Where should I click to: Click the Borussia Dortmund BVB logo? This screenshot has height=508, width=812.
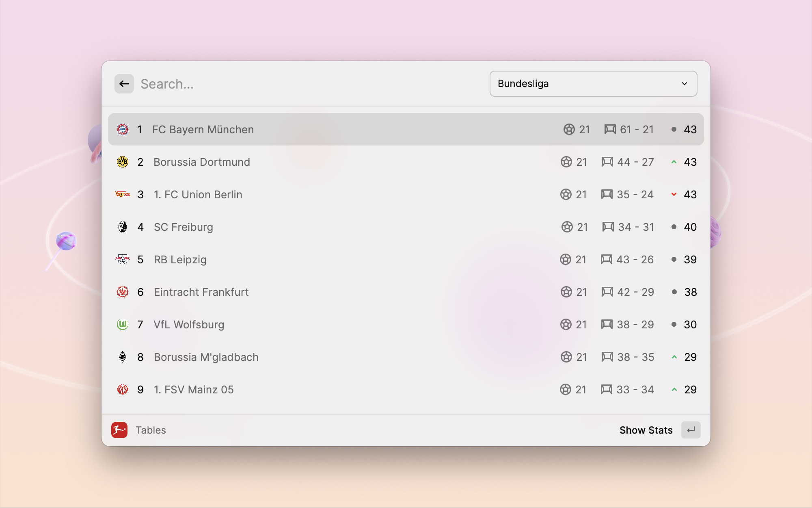[123, 162]
